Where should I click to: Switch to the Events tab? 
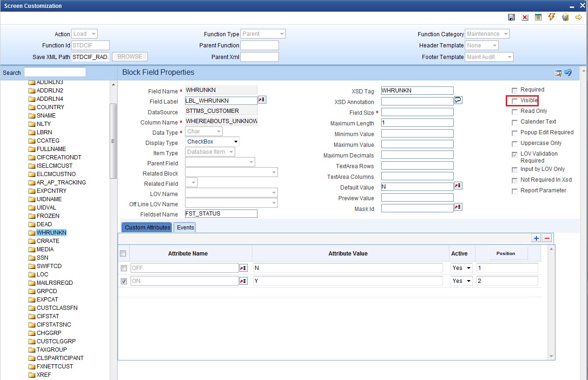[185, 228]
